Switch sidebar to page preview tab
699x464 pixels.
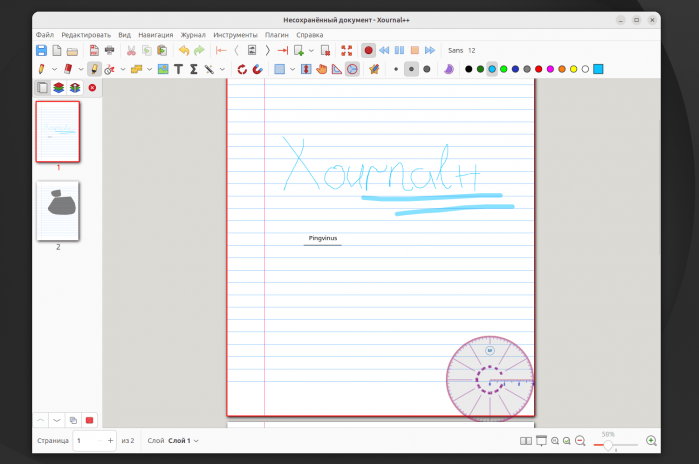42,88
